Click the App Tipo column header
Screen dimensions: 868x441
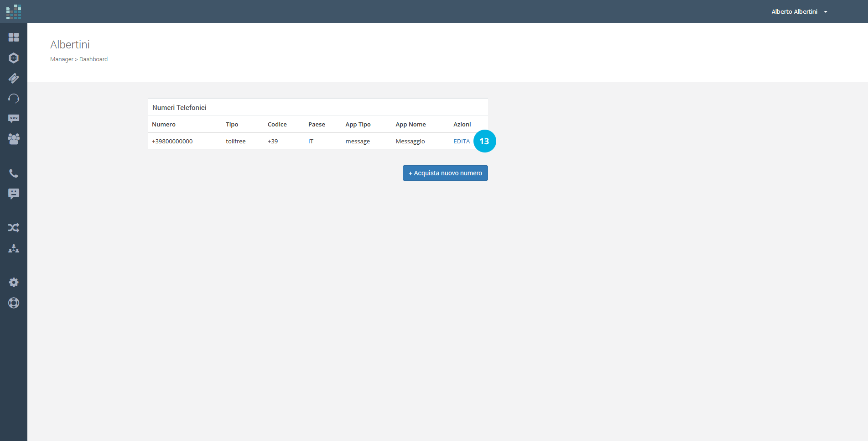point(358,124)
